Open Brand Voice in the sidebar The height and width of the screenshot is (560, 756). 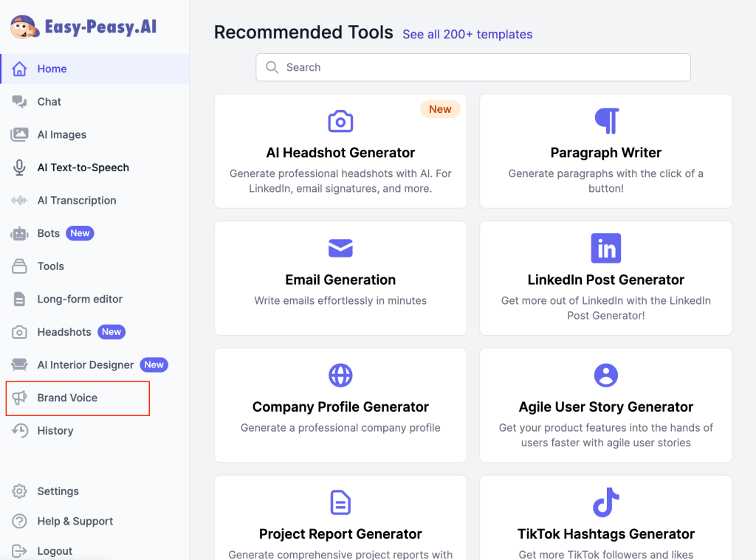(67, 398)
